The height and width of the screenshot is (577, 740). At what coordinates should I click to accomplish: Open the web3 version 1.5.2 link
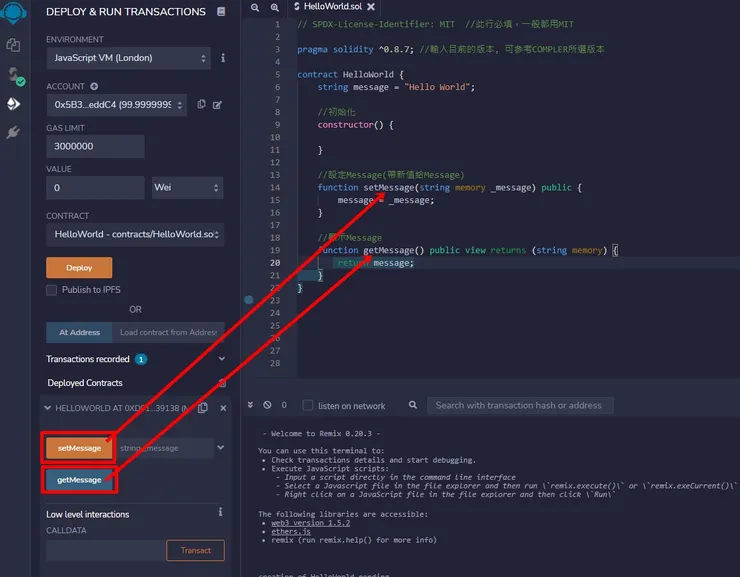311,523
